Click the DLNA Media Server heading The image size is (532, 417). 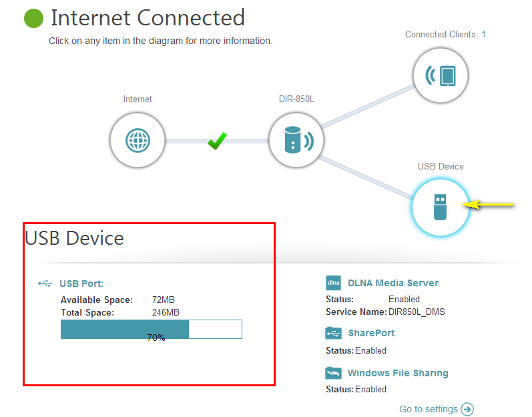pos(393,283)
